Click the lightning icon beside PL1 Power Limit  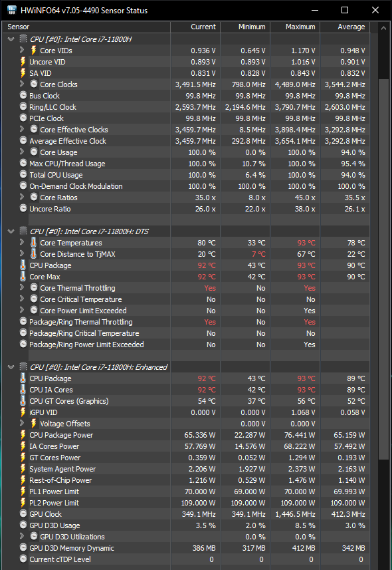click(x=23, y=491)
